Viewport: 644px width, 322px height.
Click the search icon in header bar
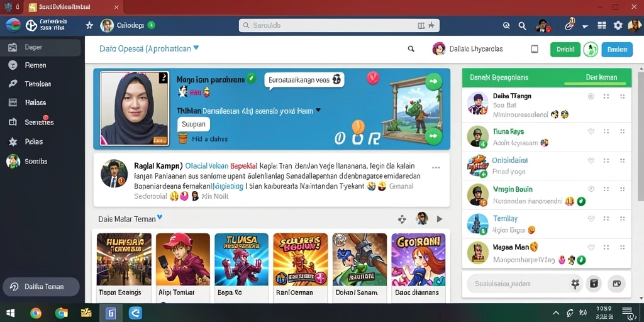(411, 49)
